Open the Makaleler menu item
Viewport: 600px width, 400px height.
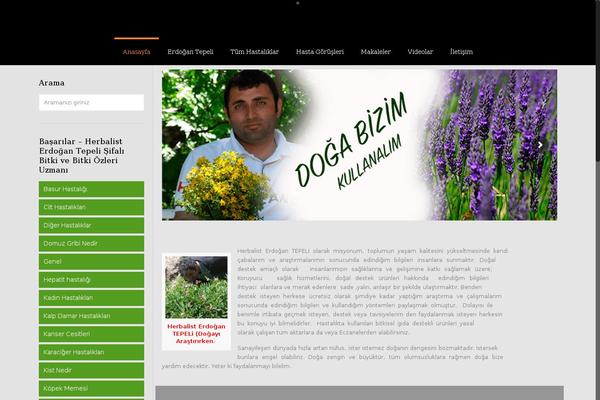tap(375, 52)
